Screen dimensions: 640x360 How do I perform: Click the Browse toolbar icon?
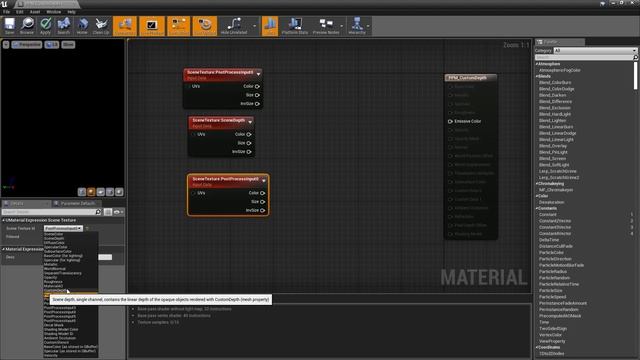pyautogui.click(x=27, y=26)
